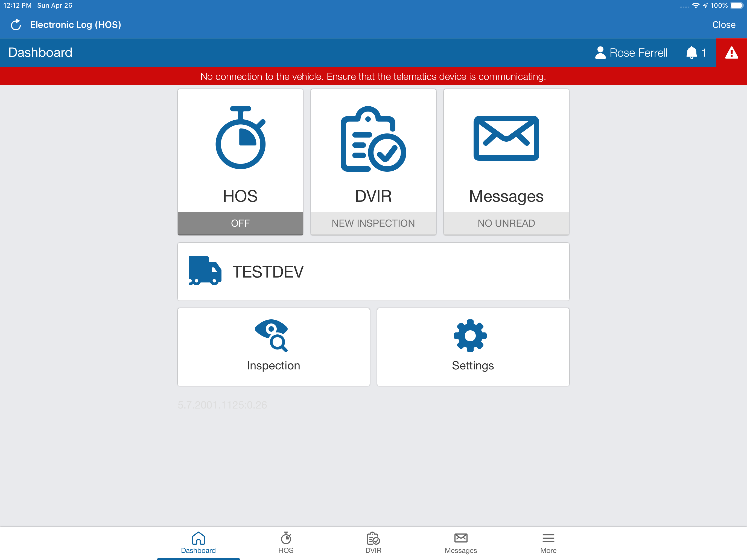Tap Close in the top bar

[x=723, y=25]
